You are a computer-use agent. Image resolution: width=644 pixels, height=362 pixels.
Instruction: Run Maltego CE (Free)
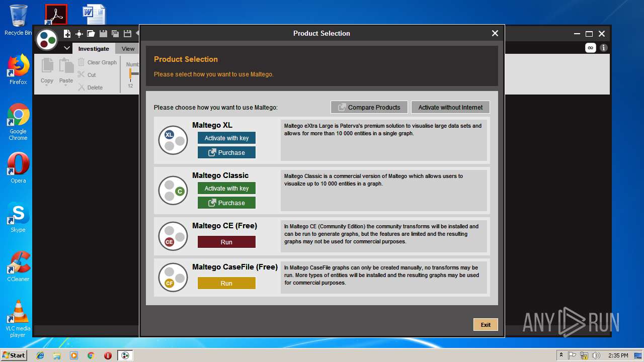click(x=226, y=242)
